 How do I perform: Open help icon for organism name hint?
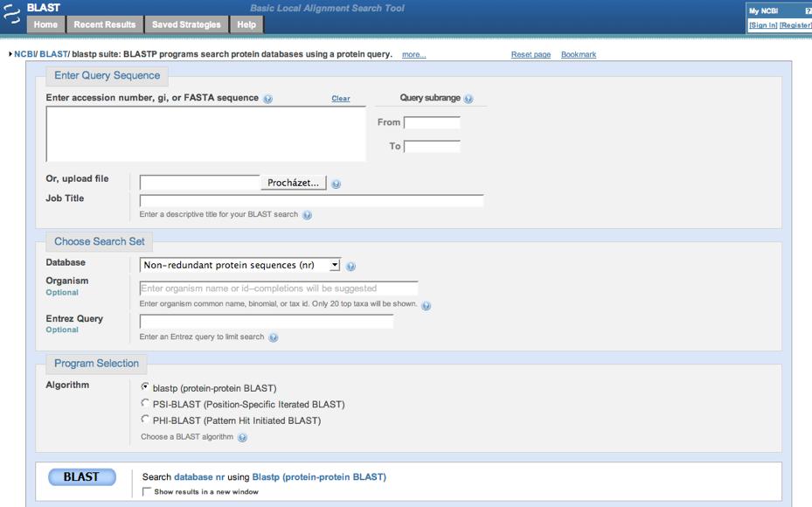tap(427, 306)
